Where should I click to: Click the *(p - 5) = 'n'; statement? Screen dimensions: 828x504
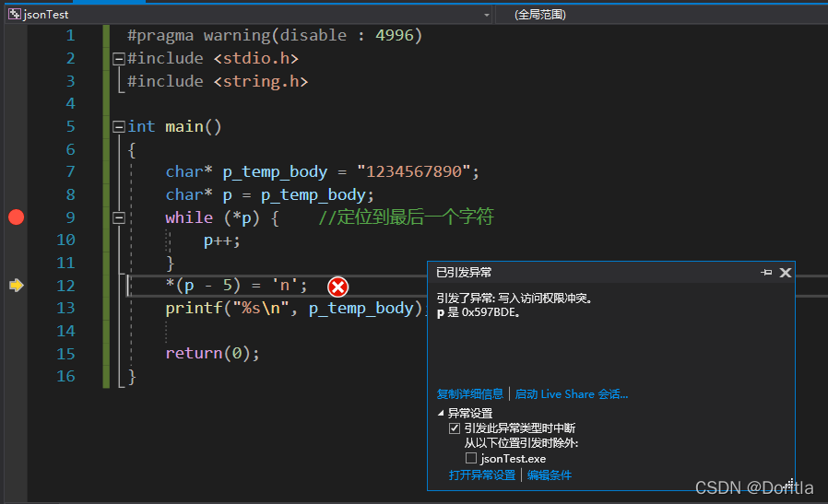coord(237,286)
